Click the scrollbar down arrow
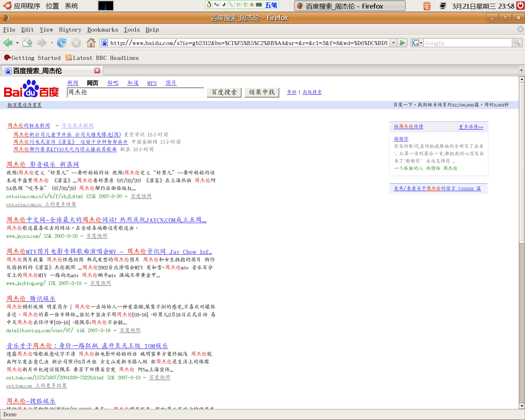Screen dimensions: 525x420 [x=522, y=406]
